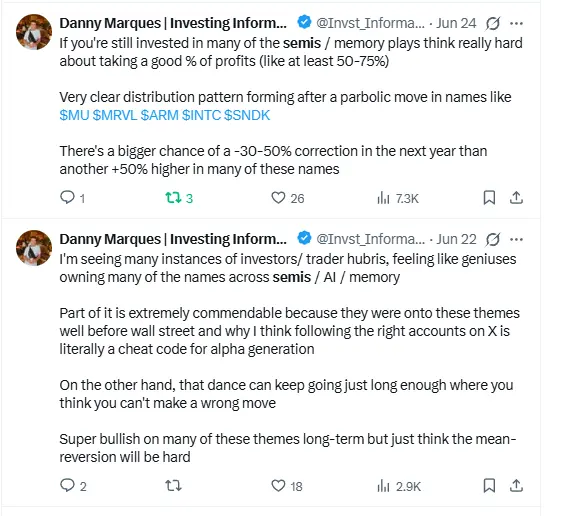The image size is (562, 516).
Task: Share the Jun 24 post
Action: tap(516, 198)
